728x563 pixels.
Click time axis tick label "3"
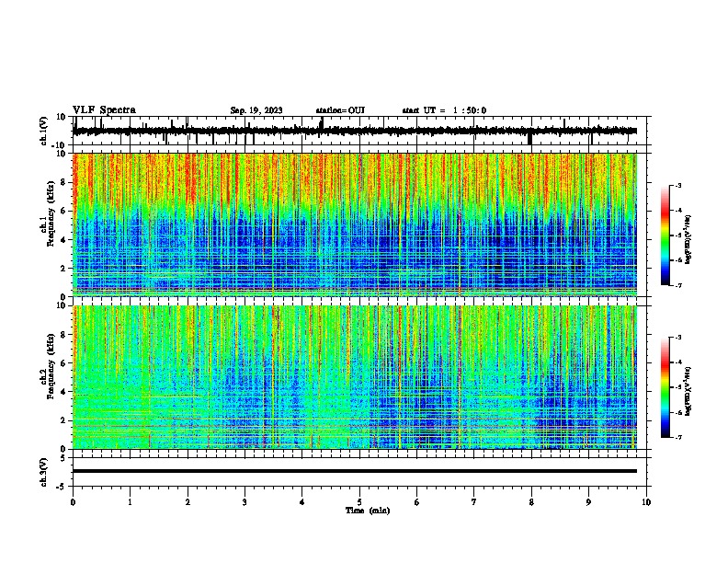click(245, 502)
